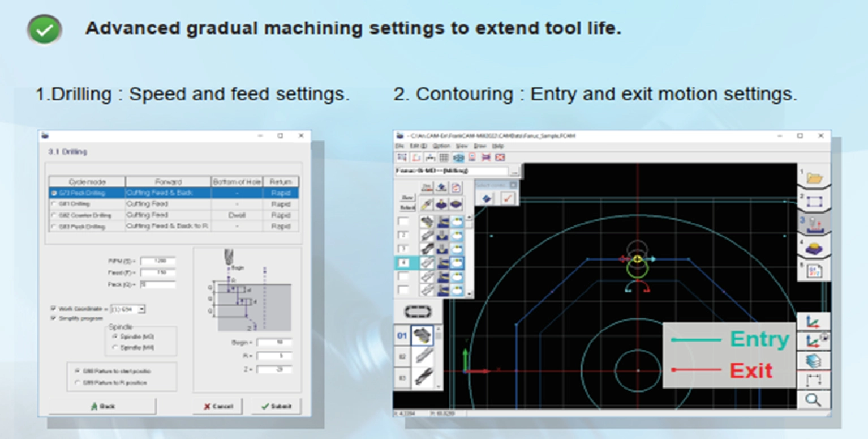The height and width of the screenshot is (439, 868).
Task: Select the dimension measure icon on right panel
Action: (814, 379)
